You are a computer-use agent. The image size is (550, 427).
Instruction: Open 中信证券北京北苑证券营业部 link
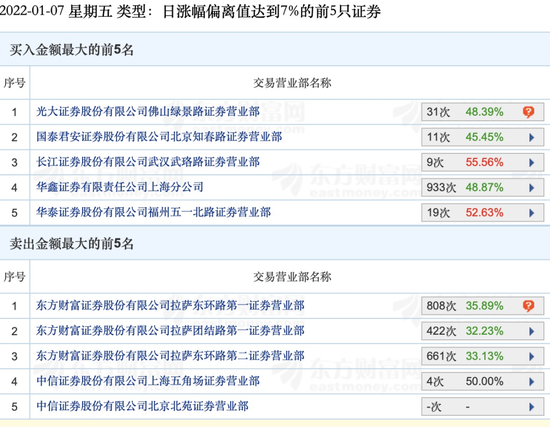142,406
